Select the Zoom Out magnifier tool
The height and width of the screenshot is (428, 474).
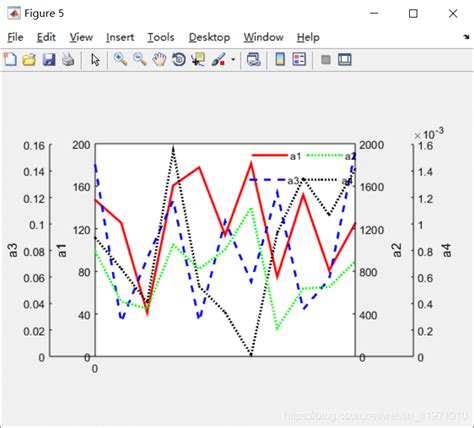pos(140,60)
